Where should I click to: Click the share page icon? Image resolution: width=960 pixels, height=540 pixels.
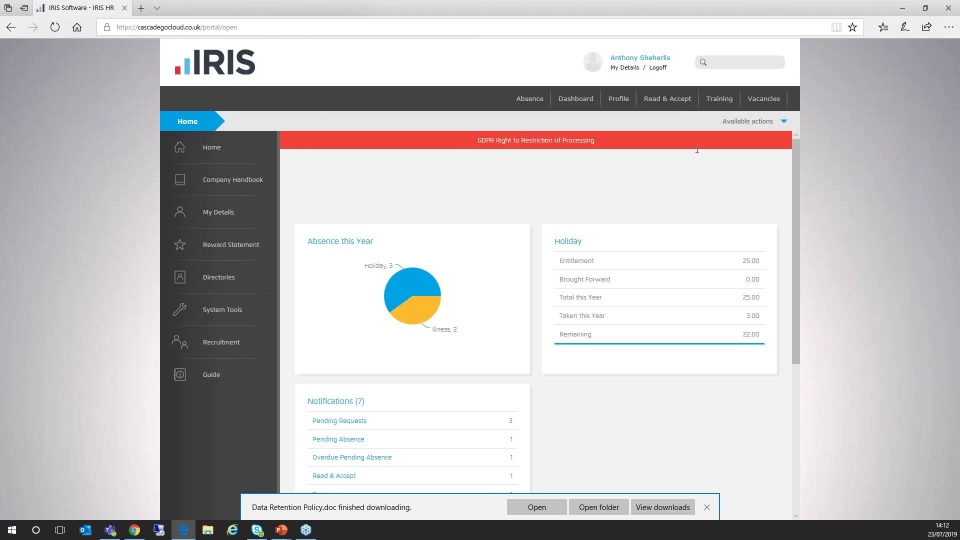pyautogui.click(x=926, y=27)
